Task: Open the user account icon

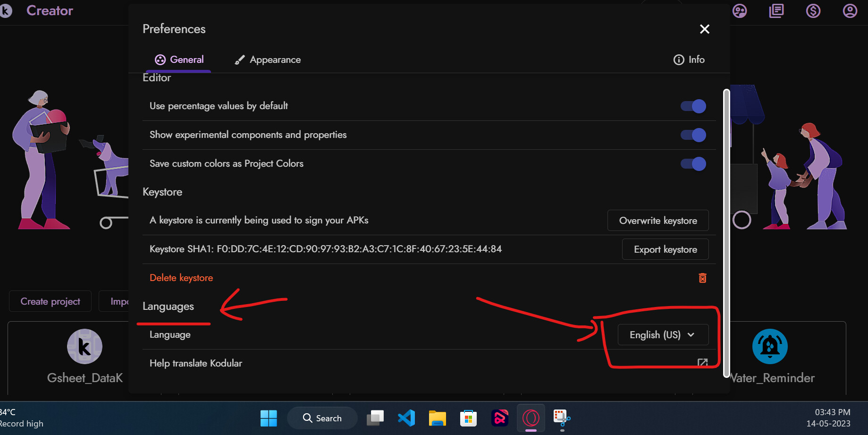Action: tap(850, 10)
